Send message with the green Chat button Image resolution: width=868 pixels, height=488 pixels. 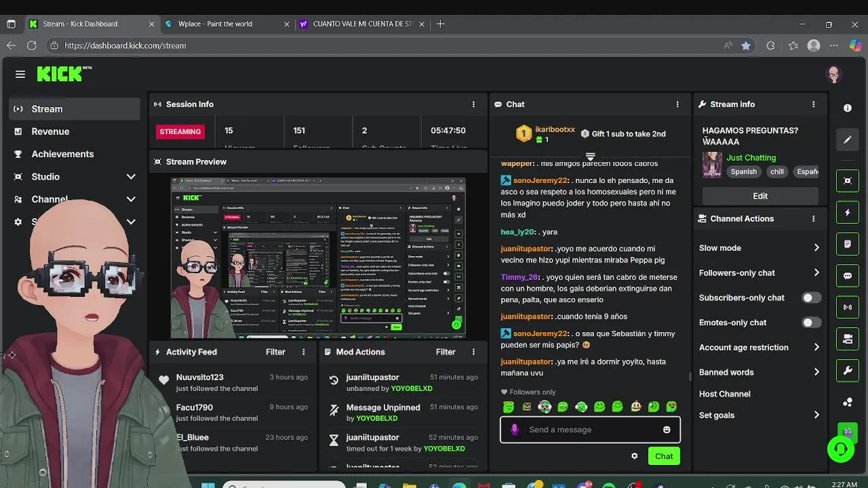(x=664, y=456)
